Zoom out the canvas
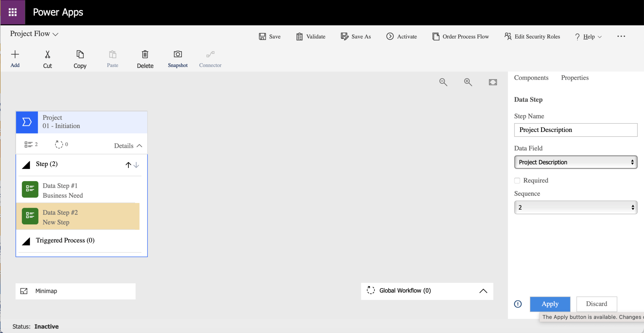Viewport: 644px width, 333px height. tap(443, 82)
